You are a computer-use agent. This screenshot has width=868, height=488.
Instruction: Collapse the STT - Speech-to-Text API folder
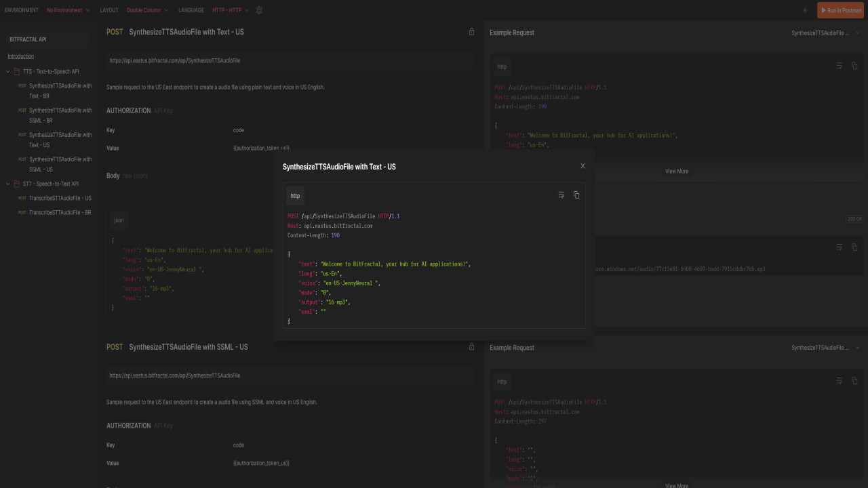pos(8,184)
